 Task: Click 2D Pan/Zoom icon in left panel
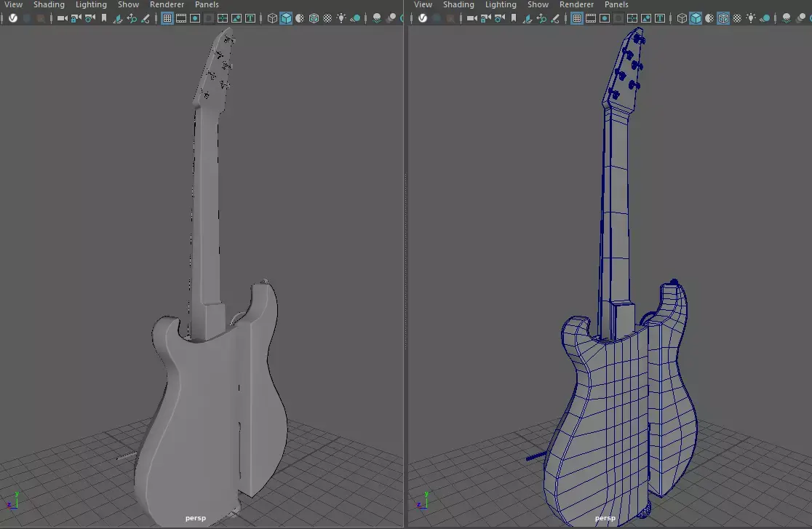(132, 19)
